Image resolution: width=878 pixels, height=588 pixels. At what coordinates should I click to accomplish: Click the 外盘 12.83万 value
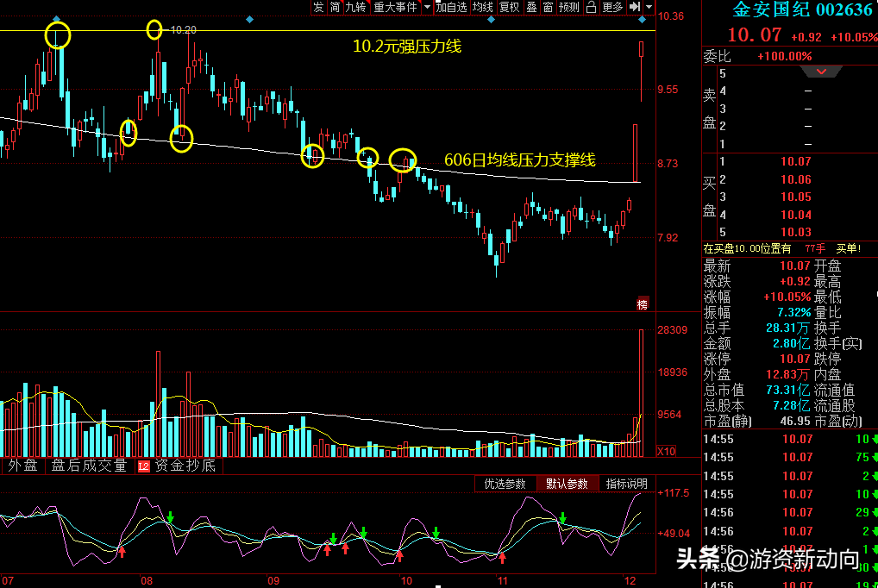788,374
